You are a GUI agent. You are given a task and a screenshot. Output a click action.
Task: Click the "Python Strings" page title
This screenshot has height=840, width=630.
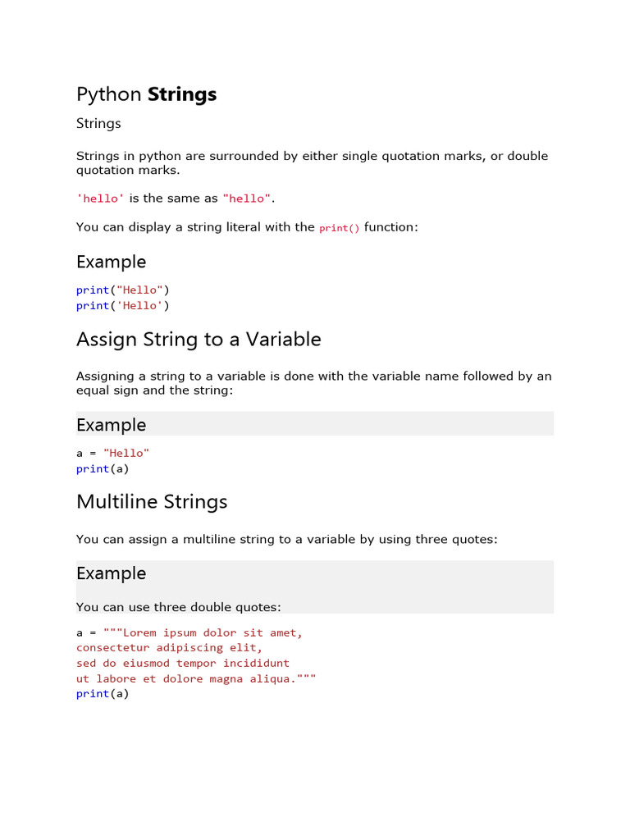(x=146, y=94)
